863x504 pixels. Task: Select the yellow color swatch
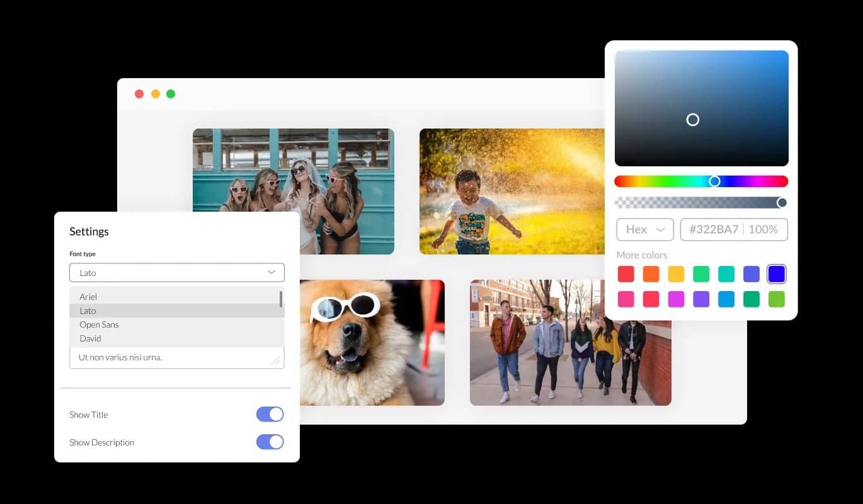tap(676, 274)
